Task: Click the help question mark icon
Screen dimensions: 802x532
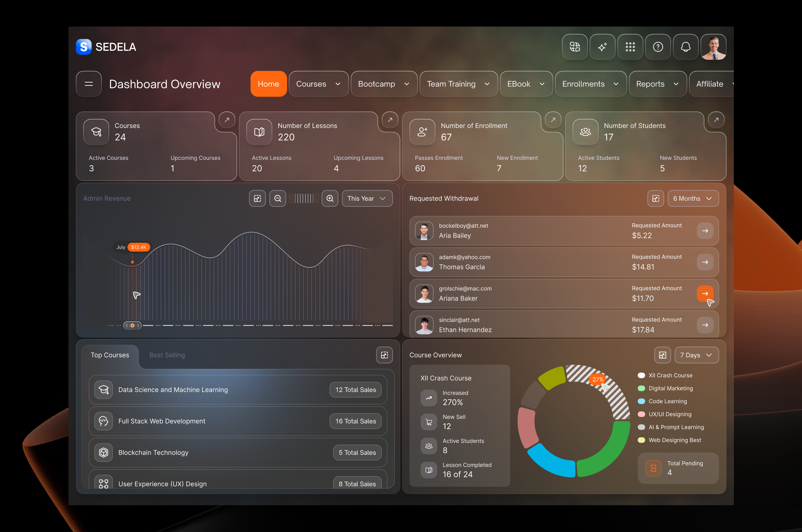Action: (x=658, y=47)
